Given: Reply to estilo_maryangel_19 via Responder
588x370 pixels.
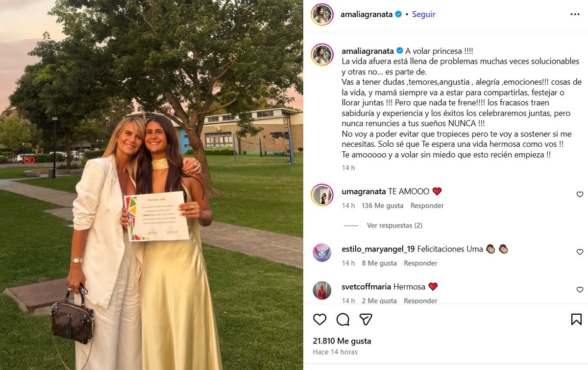Looking at the screenshot, I should click(420, 263).
